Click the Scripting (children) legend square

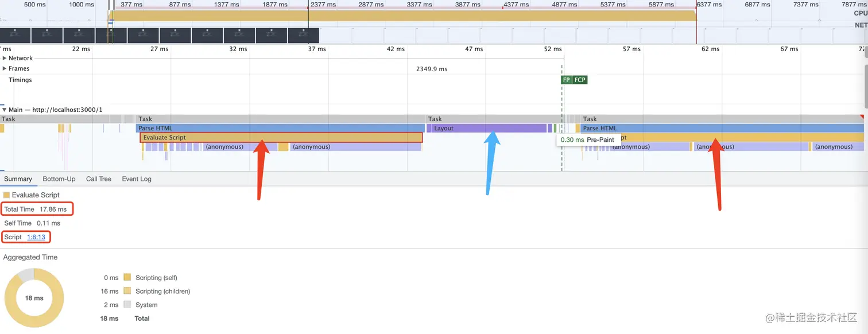[x=127, y=291]
